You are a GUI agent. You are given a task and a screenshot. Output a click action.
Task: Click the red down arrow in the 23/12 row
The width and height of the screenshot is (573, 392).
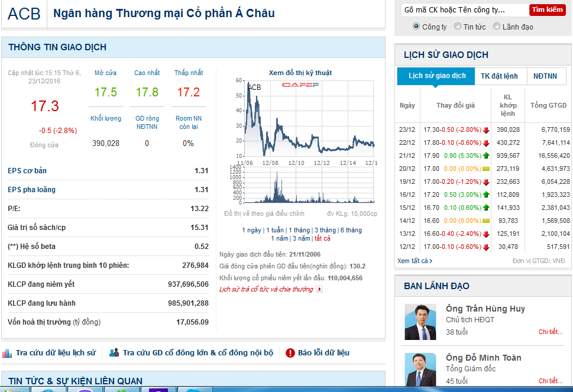(x=486, y=129)
